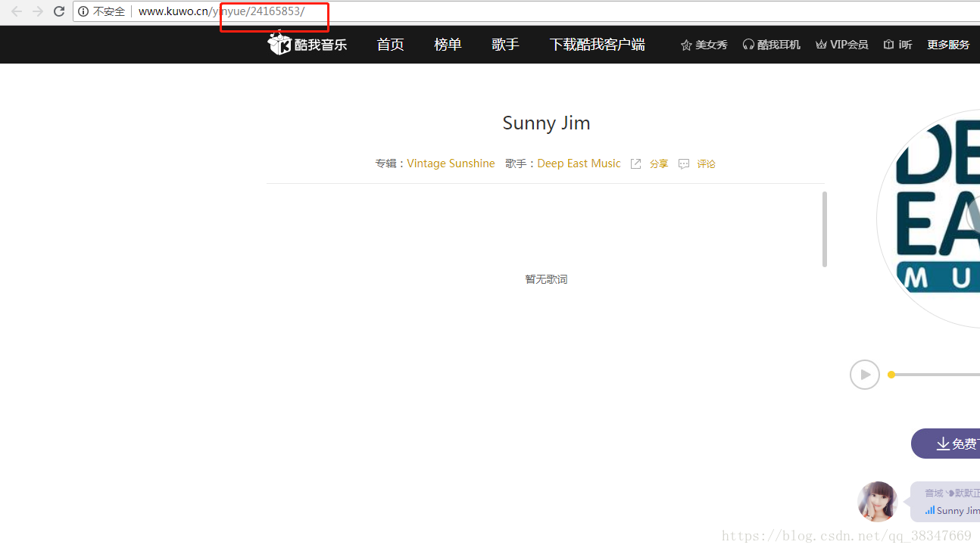Click the 暂无歌词 text
Image resolution: width=980 pixels, height=551 pixels.
546,279
